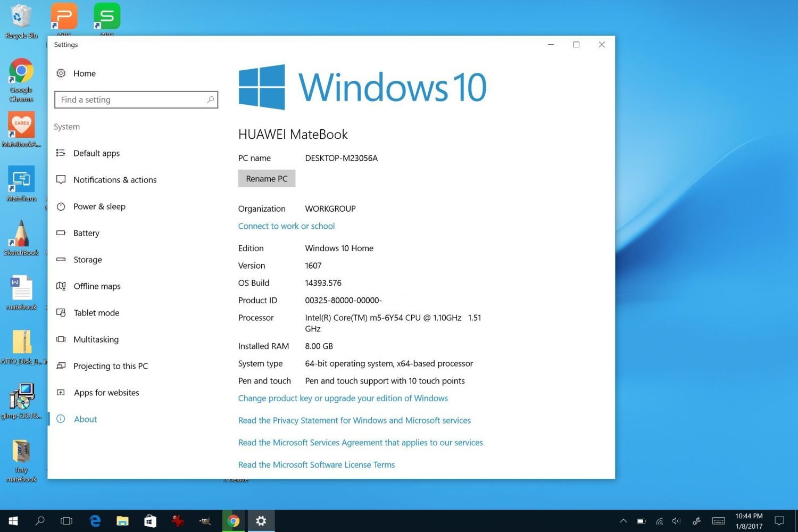
Task: Read the Privacy Statement link
Action: tap(354, 421)
